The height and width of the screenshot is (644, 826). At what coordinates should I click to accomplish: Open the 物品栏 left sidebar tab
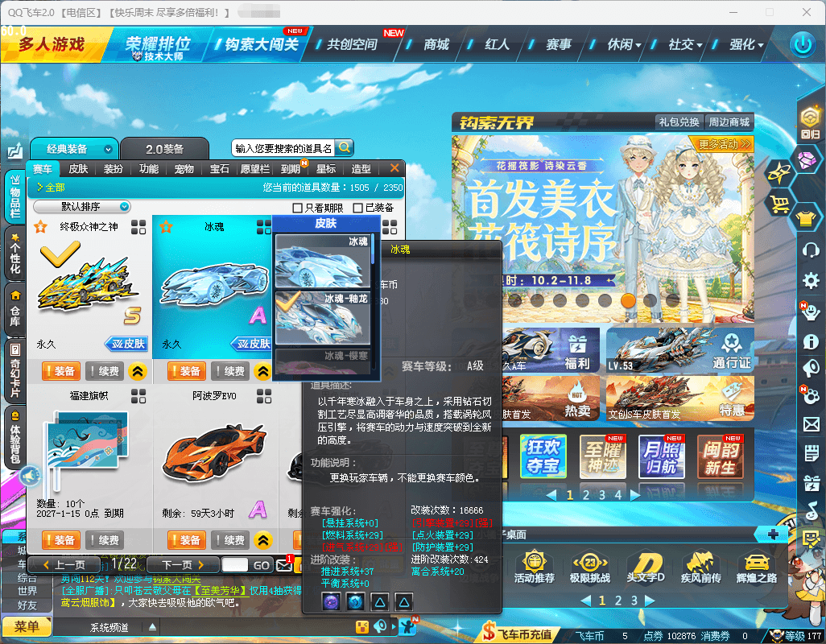tap(14, 196)
